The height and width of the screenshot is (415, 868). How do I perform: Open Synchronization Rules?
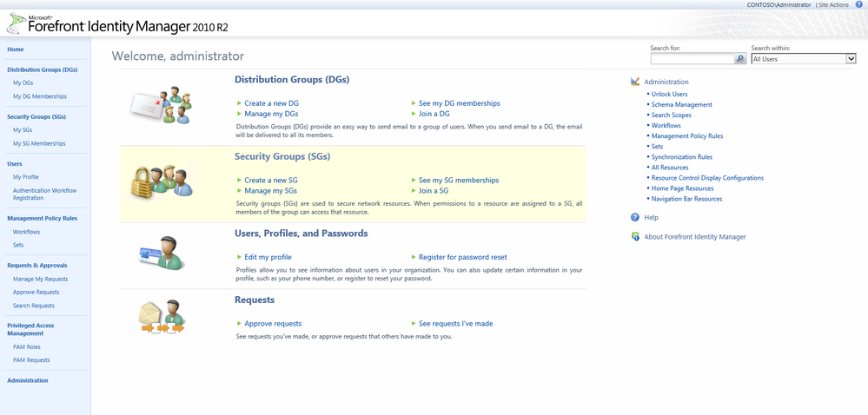(x=681, y=157)
